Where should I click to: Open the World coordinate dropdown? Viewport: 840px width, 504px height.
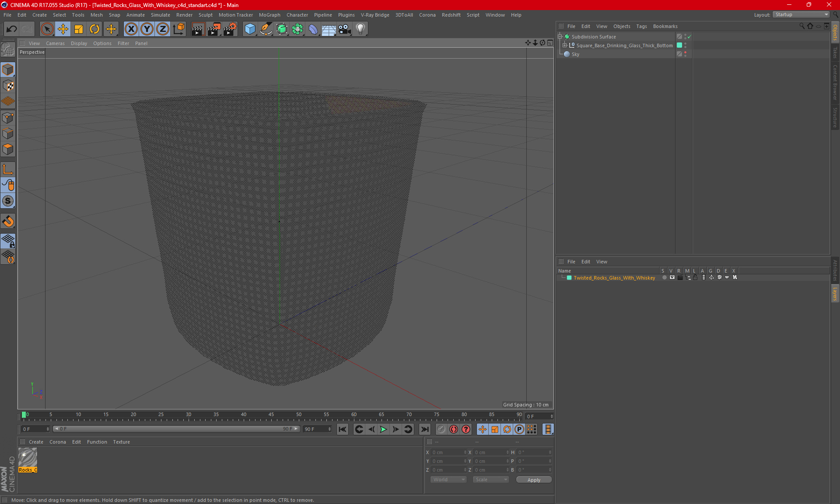(x=448, y=479)
